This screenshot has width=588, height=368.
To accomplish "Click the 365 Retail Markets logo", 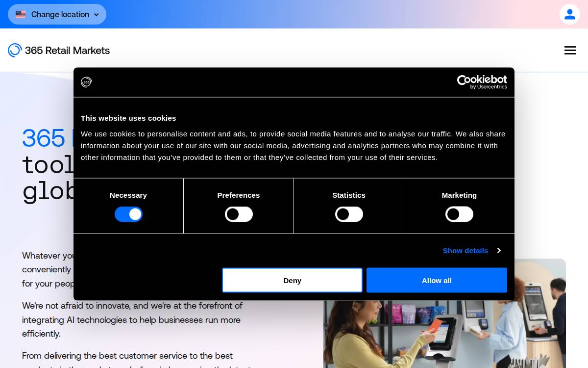I will (x=59, y=50).
